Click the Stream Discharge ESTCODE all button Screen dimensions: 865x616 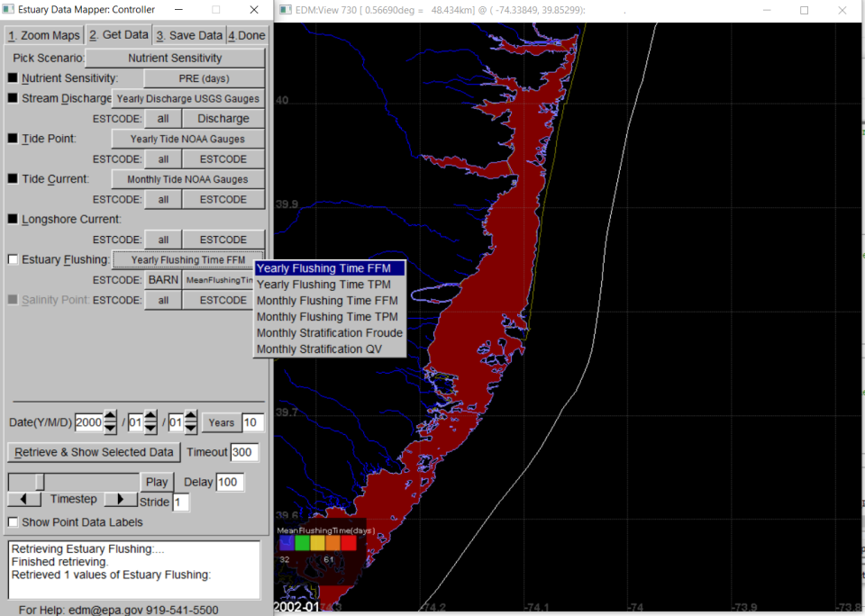[163, 119]
